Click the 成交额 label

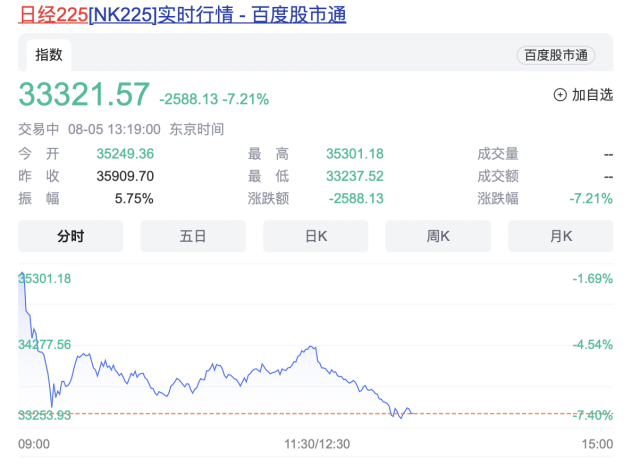(498, 176)
